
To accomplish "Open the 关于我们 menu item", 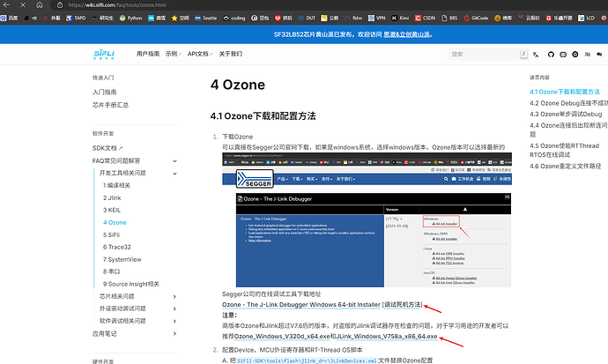I will [230, 54].
